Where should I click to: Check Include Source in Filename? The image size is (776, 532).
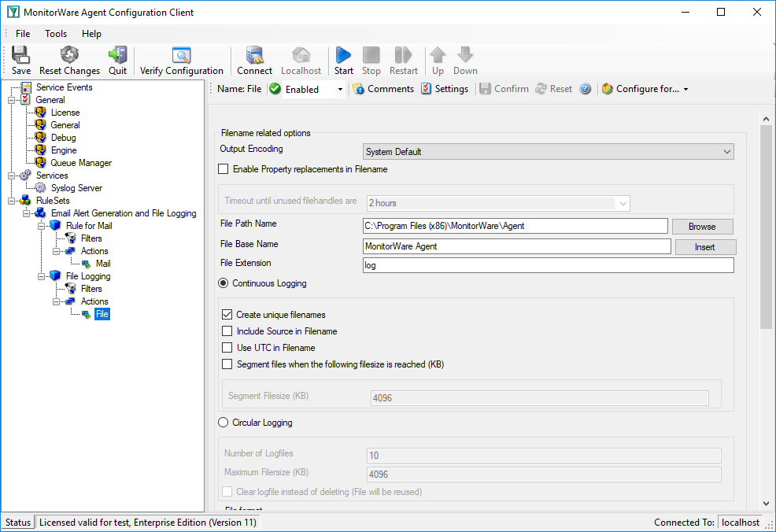pyautogui.click(x=227, y=331)
